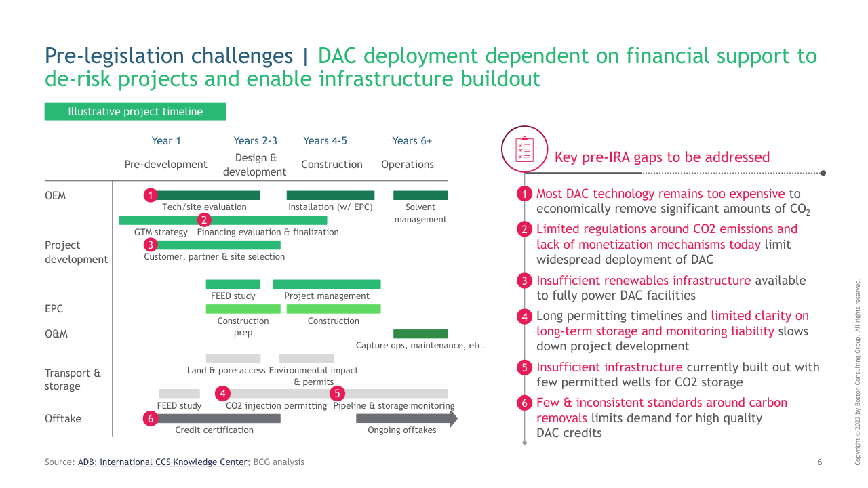
Task: Select bullet 6 beside 'Few & inconsistent standards'
Action: [x=524, y=403]
